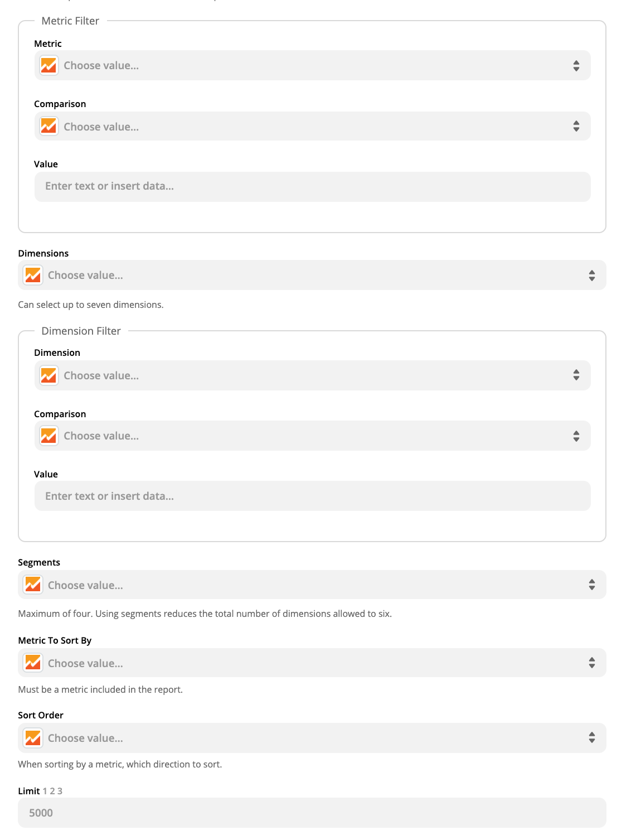Click the analytics icon in the Segments field

coord(33,585)
